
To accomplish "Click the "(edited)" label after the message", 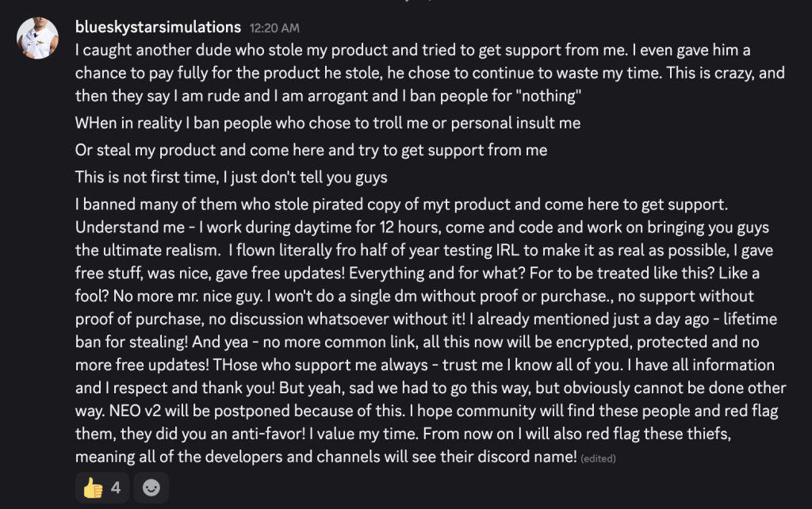I will (598, 458).
